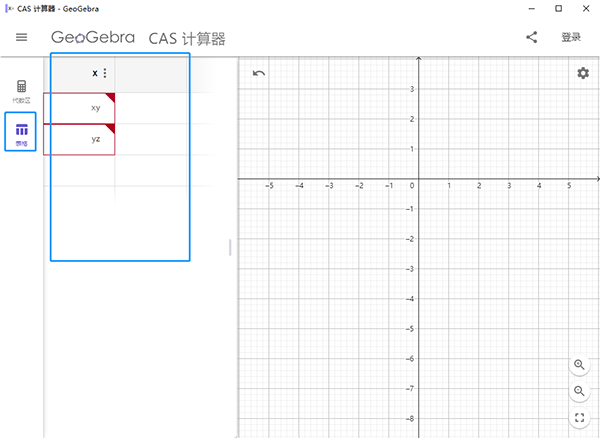
Task: Click the share icon in header
Action: pos(531,38)
